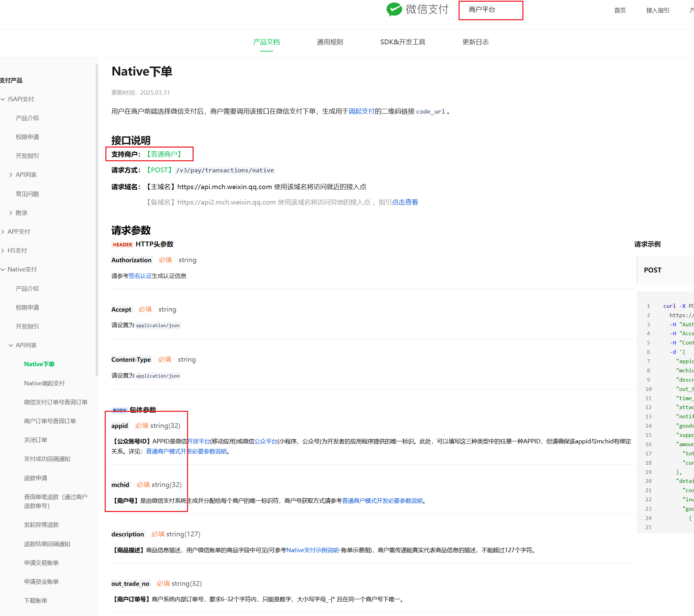Image resolution: width=694 pixels, height=616 pixels.
Task: Select 权限申请 under Native支付
Action: (27, 307)
